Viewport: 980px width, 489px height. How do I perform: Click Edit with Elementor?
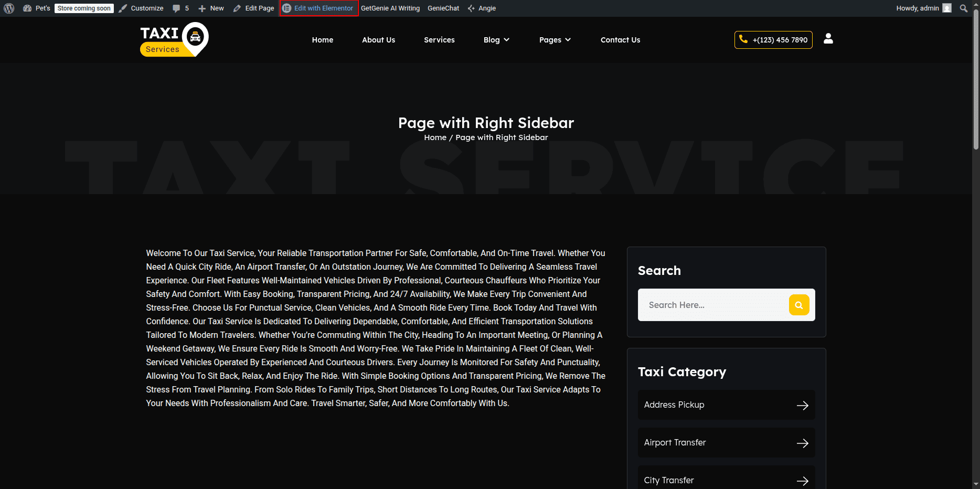click(318, 8)
